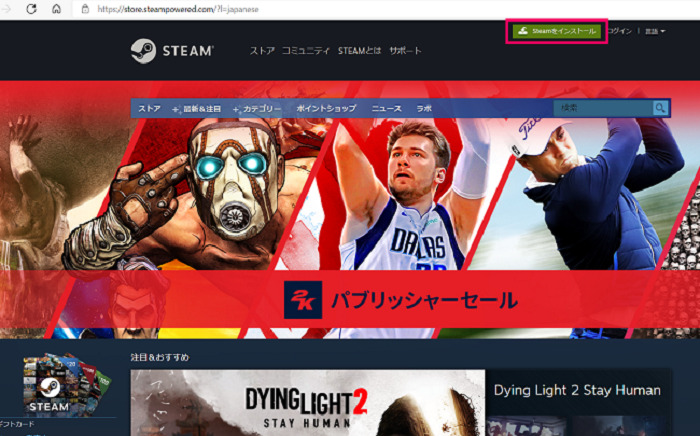Open Dying Light 2 featured capsule image
700x436 pixels.
click(x=308, y=403)
